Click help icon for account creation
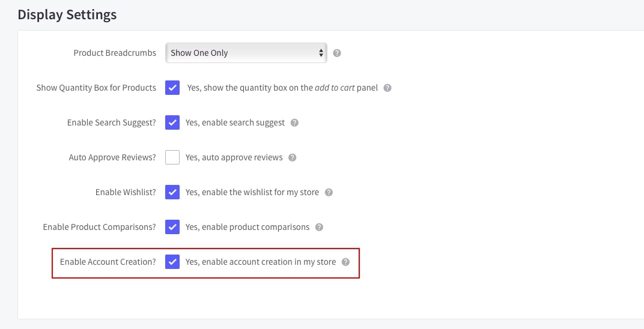Image resolution: width=644 pixels, height=329 pixels. point(345,262)
